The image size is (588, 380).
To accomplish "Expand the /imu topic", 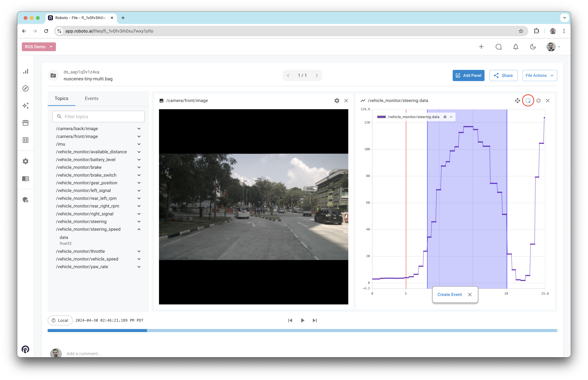I will pyautogui.click(x=139, y=144).
